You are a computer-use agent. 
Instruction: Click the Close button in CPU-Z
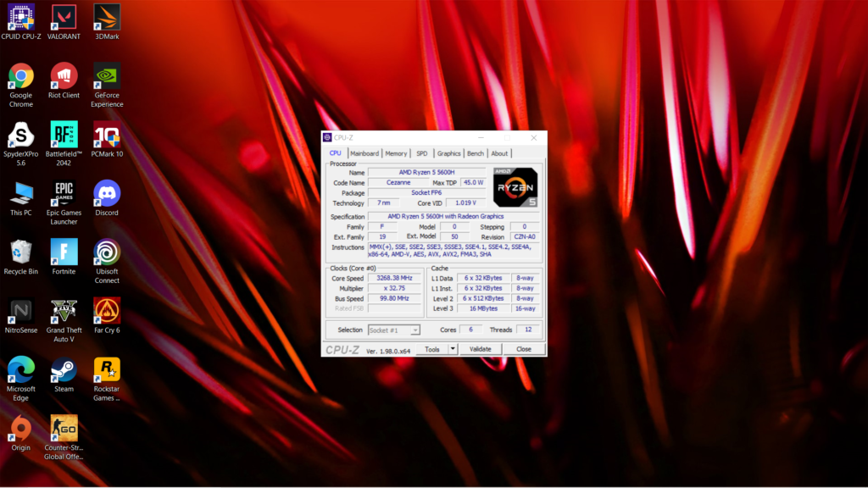524,349
